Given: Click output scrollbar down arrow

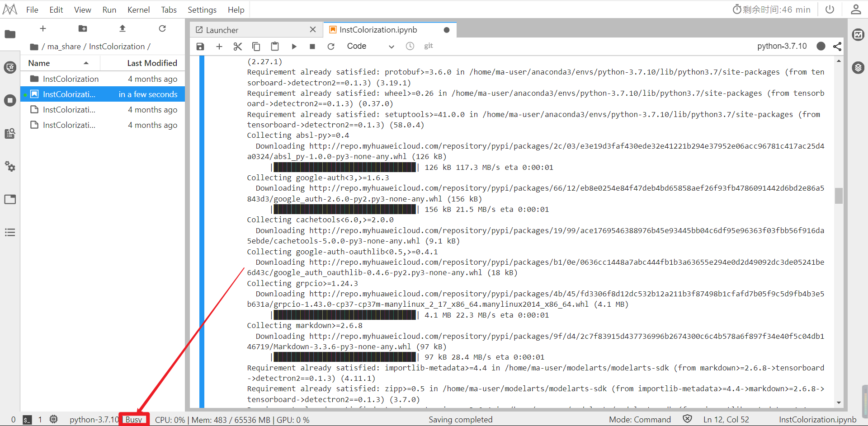Looking at the screenshot, I should click(x=839, y=403).
